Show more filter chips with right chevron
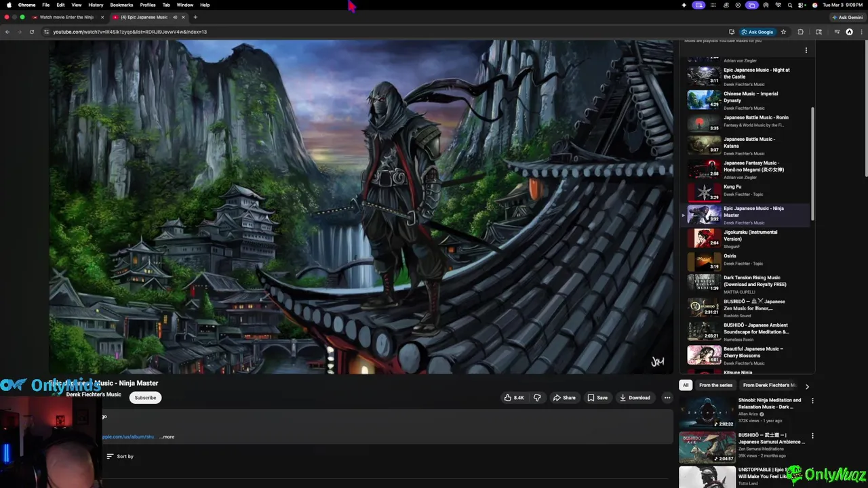The width and height of the screenshot is (868, 488). (807, 386)
